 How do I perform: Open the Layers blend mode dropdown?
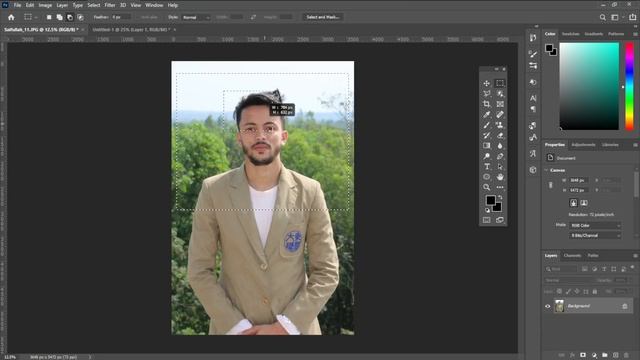pos(569,280)
